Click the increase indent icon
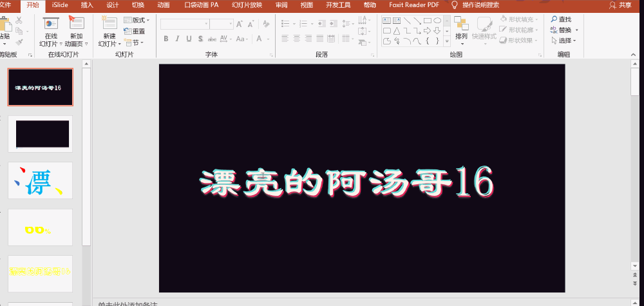This screenshot has width=644, height=306. point(334,23)
